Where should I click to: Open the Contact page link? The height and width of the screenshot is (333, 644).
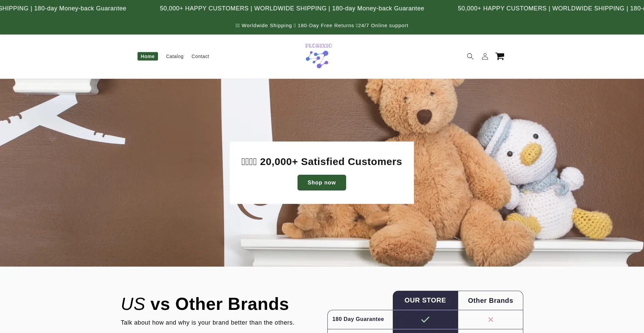coord(200,56)
